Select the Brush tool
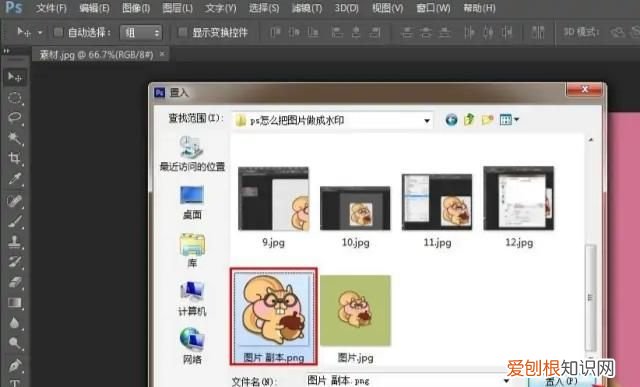The width and height of the screenshot is (640, 387). 15,221
